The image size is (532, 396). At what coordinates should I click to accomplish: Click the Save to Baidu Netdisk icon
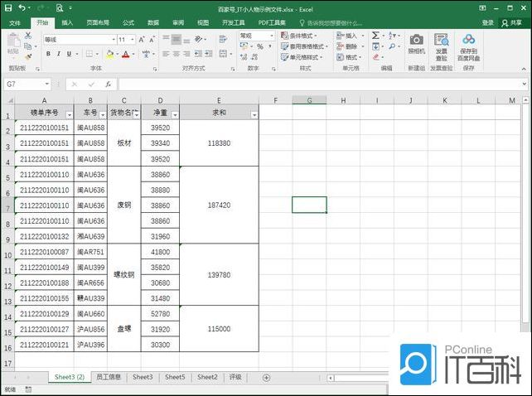468,40
